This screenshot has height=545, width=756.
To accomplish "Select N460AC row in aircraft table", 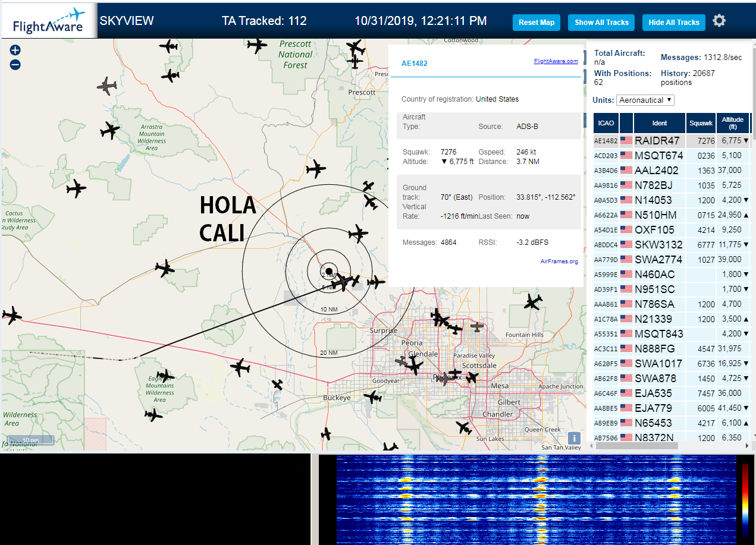I will pos(672,275).
